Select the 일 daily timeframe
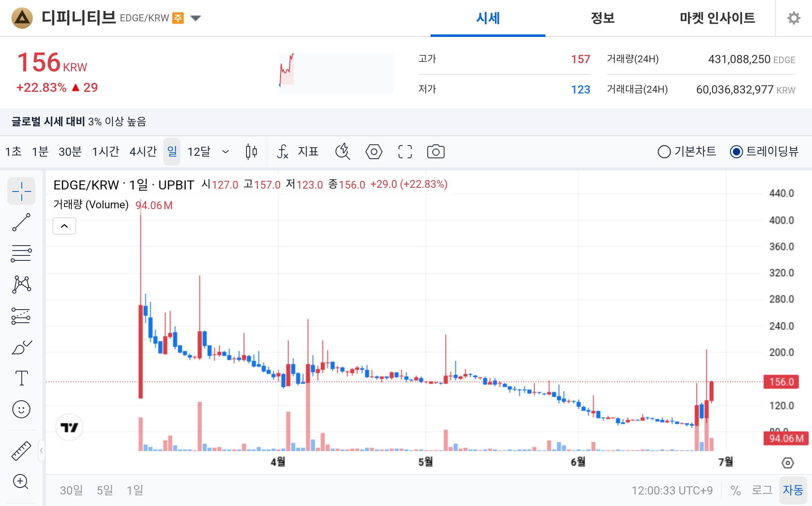This screenshot has height=506, width=812. point(172,152)
